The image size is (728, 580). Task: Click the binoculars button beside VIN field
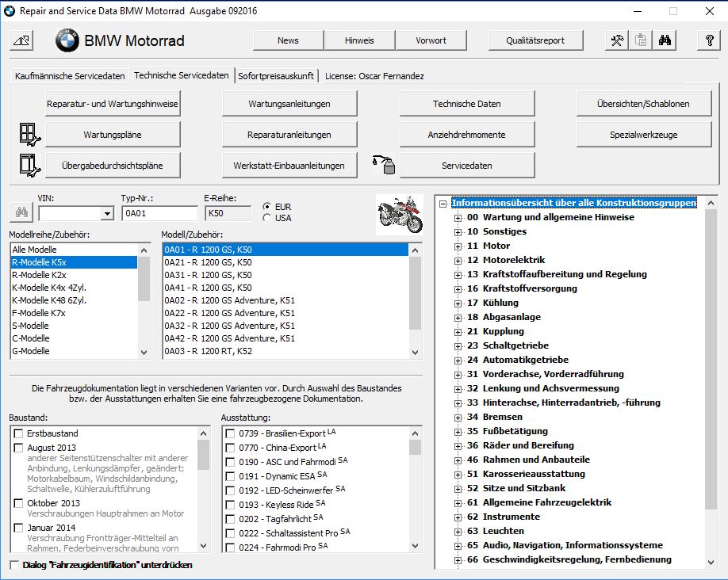point(21,213)
